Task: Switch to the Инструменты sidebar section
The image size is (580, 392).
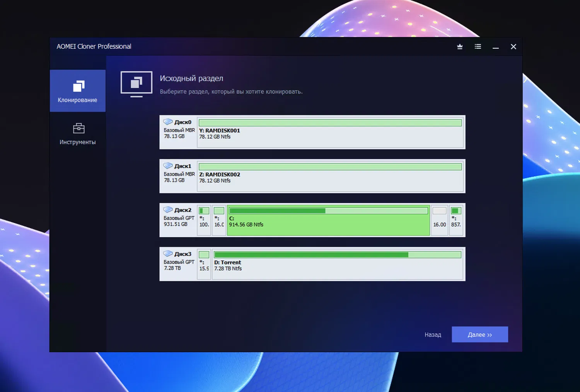Action: tap(78, 133)
